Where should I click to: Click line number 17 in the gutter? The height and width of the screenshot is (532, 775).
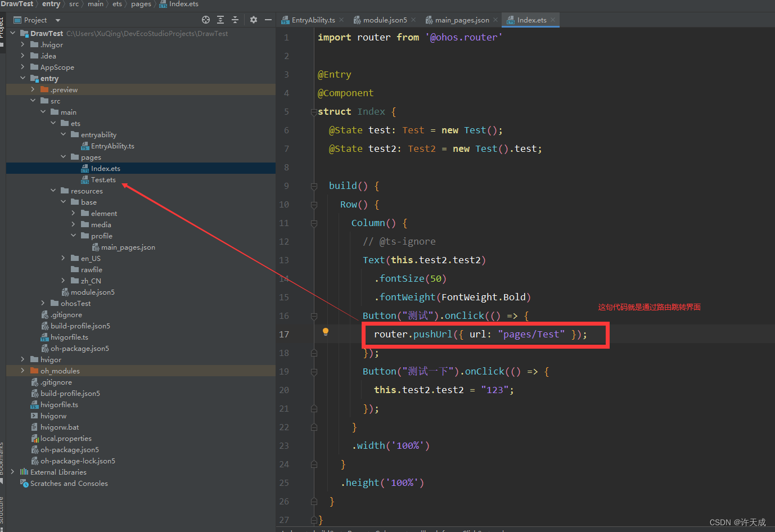click(x=284, y=335)
